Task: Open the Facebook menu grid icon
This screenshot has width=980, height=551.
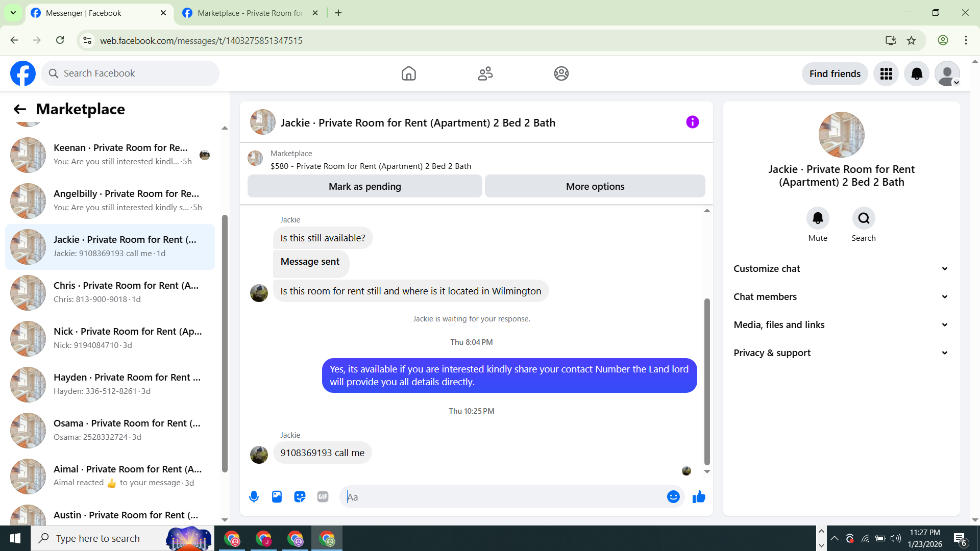Action: [886, 74]
